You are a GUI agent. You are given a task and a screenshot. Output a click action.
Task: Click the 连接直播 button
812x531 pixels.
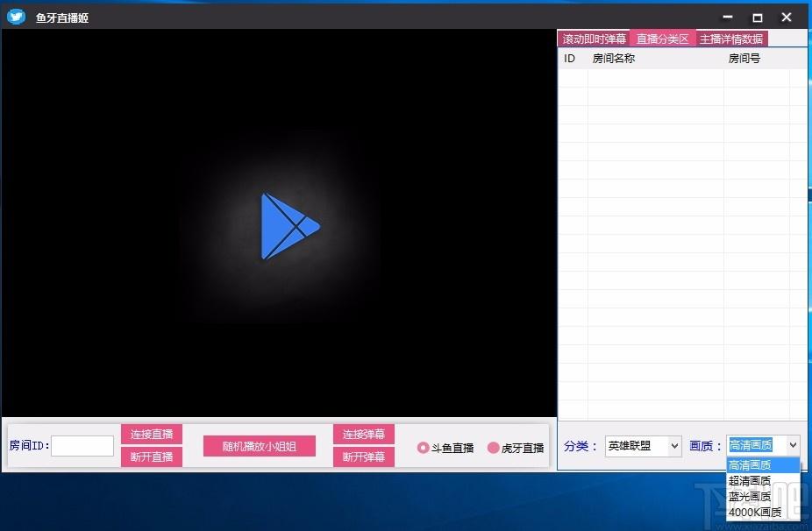point(152,435)
